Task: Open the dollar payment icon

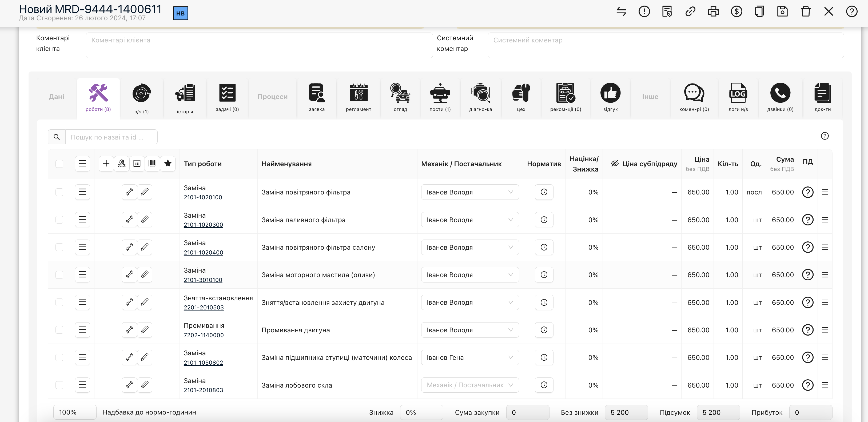Action: point(736,11)
